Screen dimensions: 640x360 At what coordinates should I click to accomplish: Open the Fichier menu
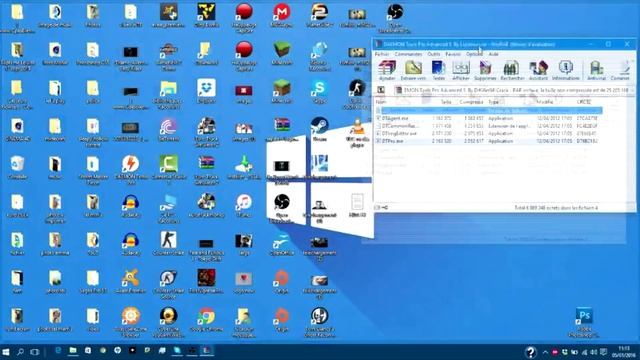pos(382,54)
